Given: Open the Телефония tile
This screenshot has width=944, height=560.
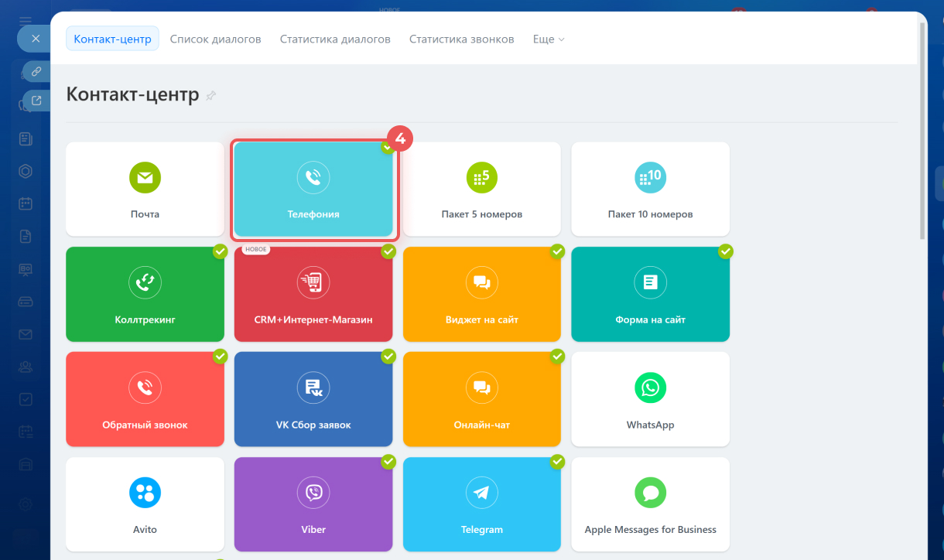Looking at the screenshot, I should (313, 190).
